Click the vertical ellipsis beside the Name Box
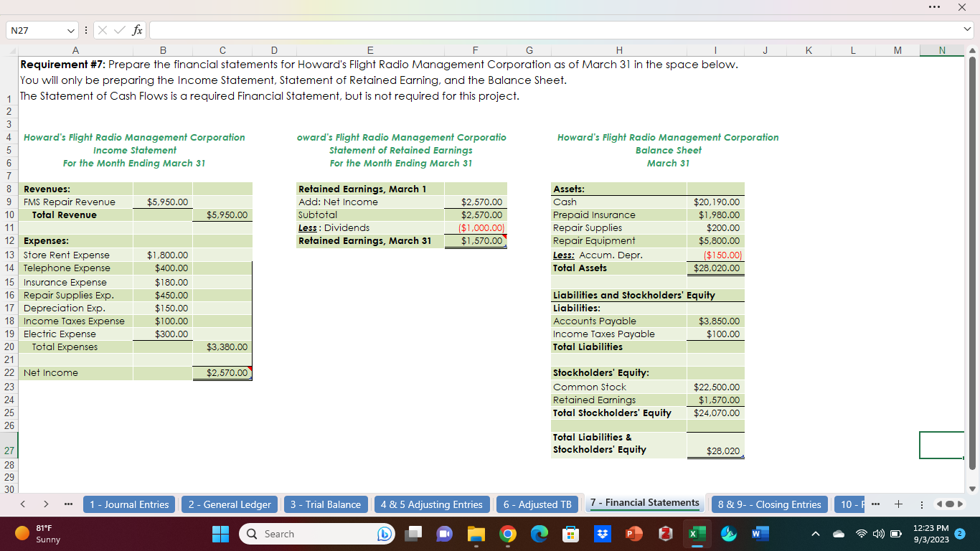 [85, 30]
